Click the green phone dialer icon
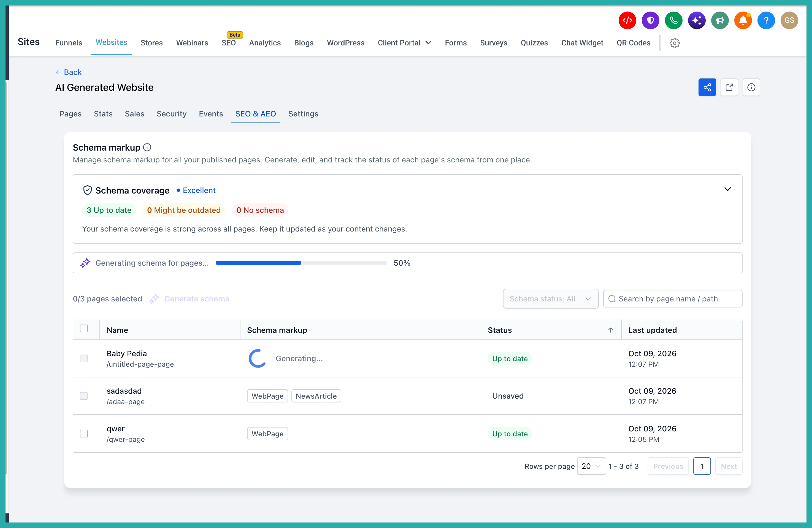Viewport: 812px width, 528px height. 673,20
